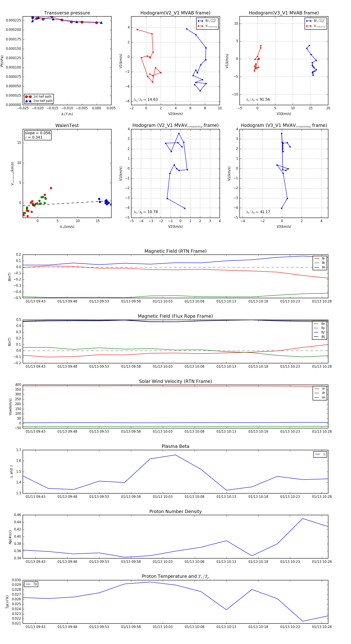Click the 'Proton Number Density' title
Viewport: 351px width, 644px height.
tap(175, 511)
